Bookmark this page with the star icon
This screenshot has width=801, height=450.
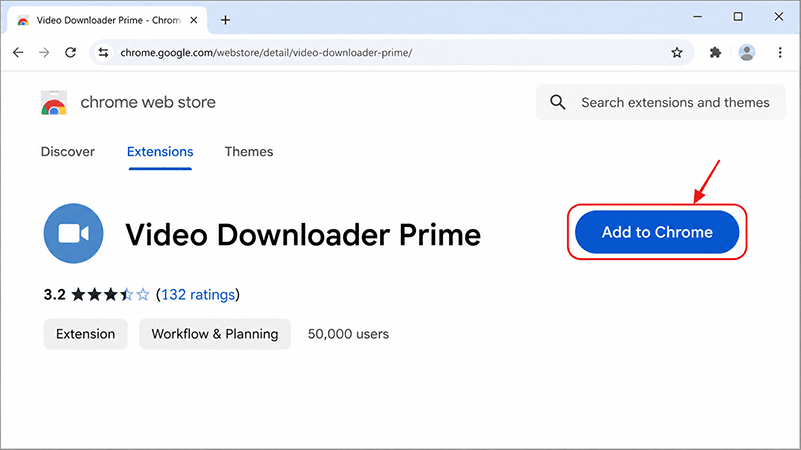coord(677,52)
